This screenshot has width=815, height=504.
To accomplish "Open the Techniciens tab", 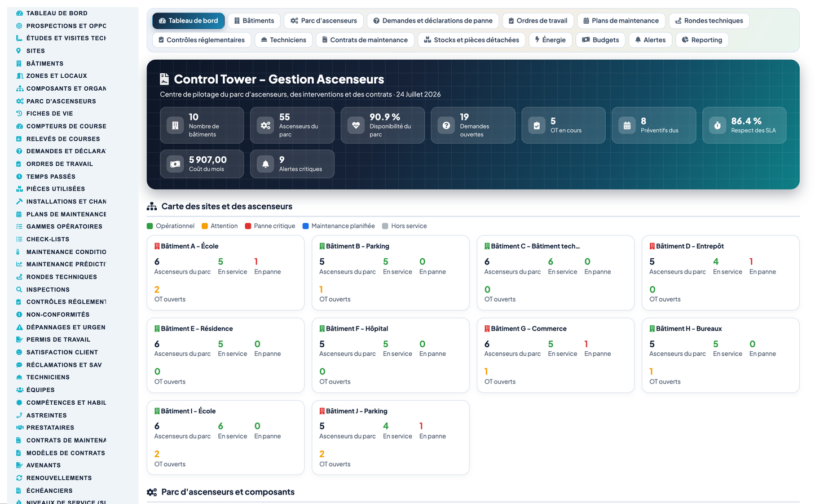I will coord(284,40).
